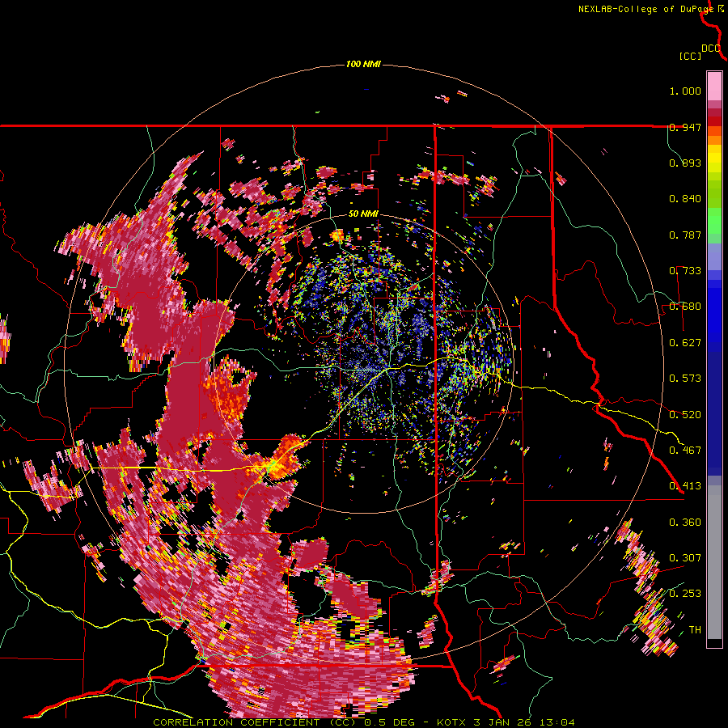This screenshot has height=728, width=728.
Task: Click the TH label on the legend
Action: click(695, 630)
